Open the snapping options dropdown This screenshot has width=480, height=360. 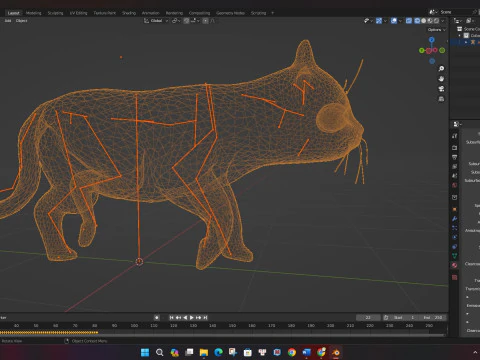click(195, 21)
